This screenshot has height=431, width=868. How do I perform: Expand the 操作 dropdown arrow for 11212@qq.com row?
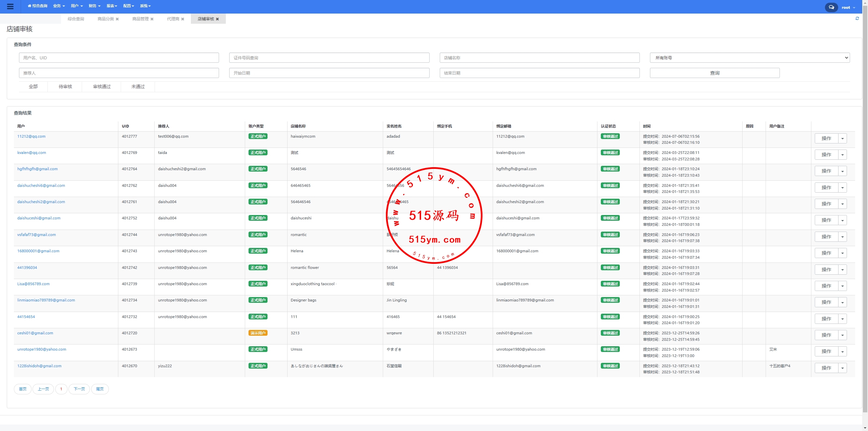click(x=842, y=138)
